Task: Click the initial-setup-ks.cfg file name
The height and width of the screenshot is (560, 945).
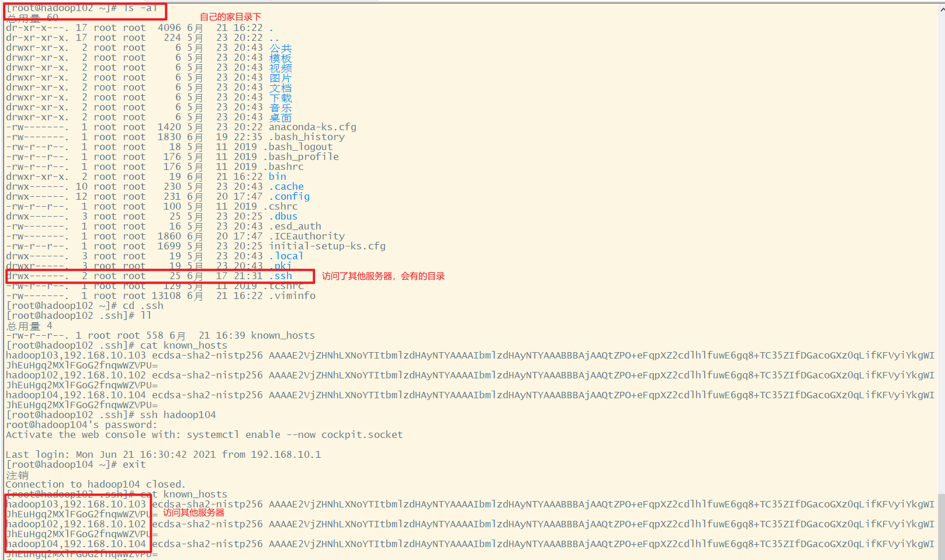Action: (327, 246)
